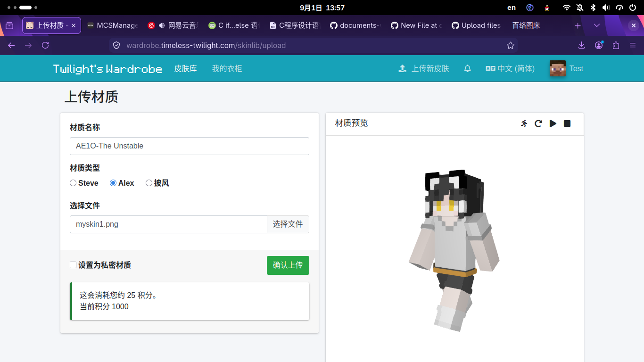Viewport: 644px width, 362px height.
Task: Click the 选择文件 browse button
Action: tap(288, 224)
